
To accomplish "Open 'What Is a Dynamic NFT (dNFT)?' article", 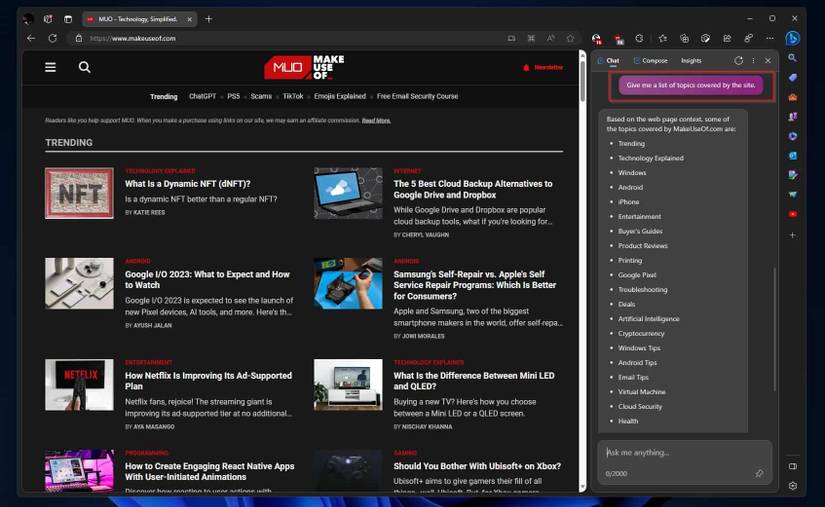I will coord(188,184).
